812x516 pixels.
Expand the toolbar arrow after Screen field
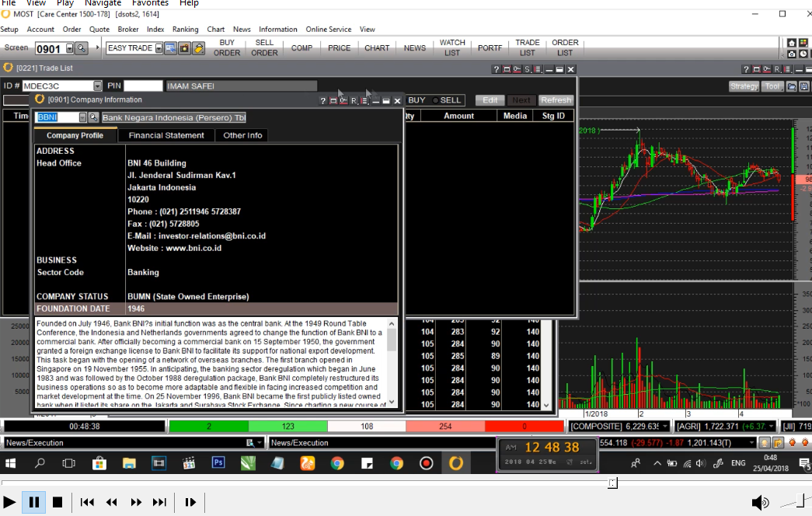pos(97,47)
